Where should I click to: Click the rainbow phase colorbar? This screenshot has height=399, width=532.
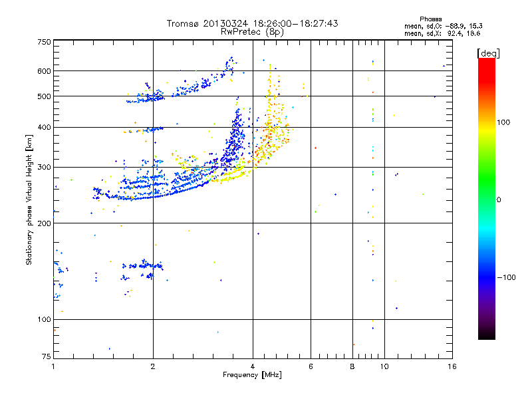(x=487, y=198)
